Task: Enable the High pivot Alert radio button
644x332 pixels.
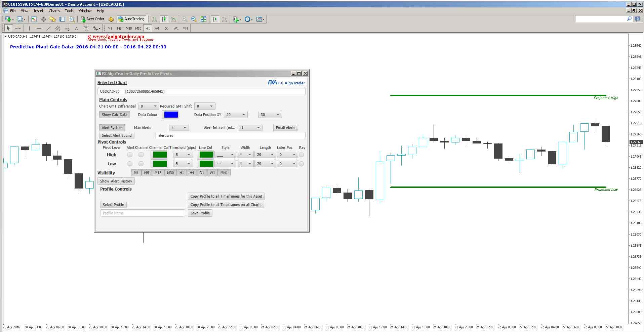Action: click(130, 154)
